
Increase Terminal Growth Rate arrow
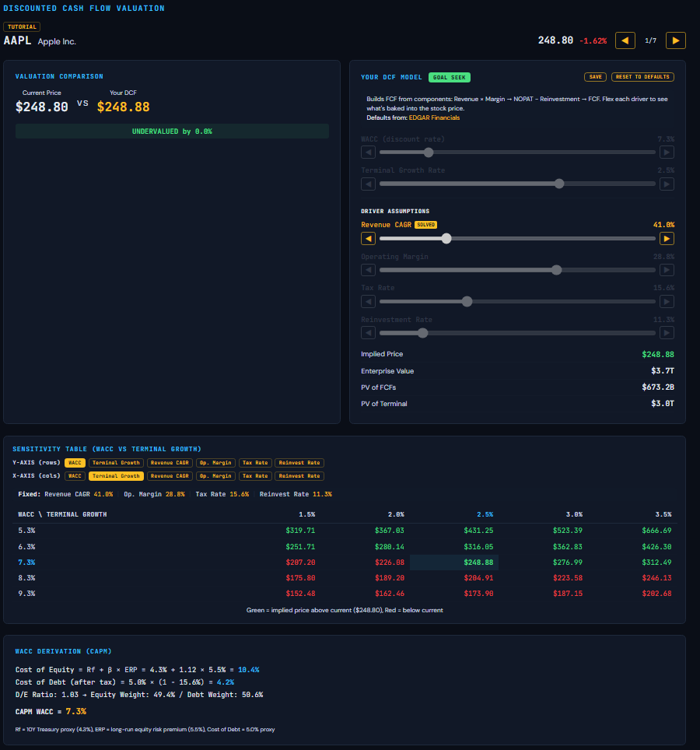(x=667, y=184)
